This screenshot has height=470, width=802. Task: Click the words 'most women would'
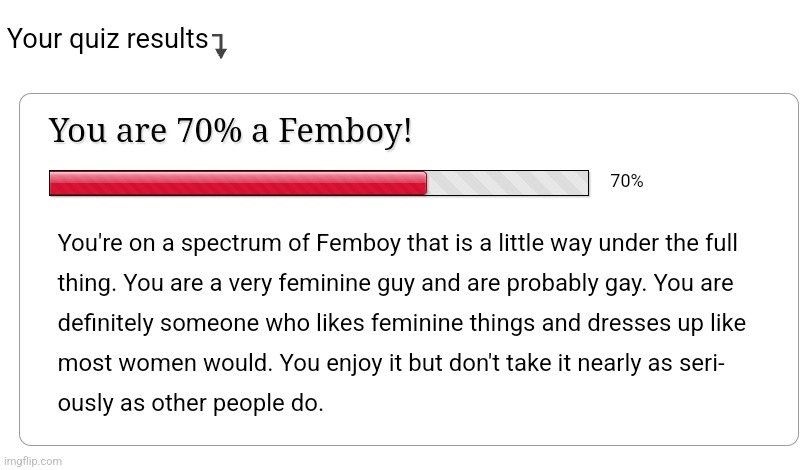[x=165, y=363]
